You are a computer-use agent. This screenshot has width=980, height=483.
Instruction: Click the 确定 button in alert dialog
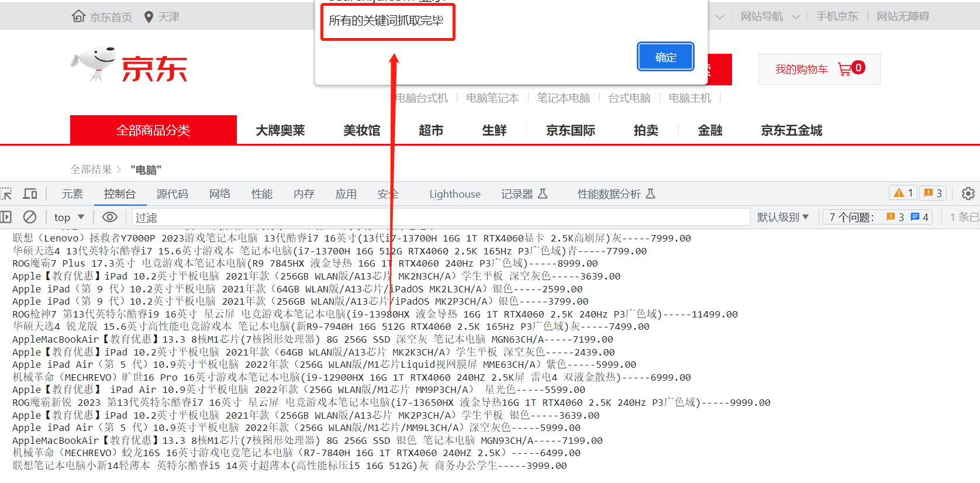(665, 57)
